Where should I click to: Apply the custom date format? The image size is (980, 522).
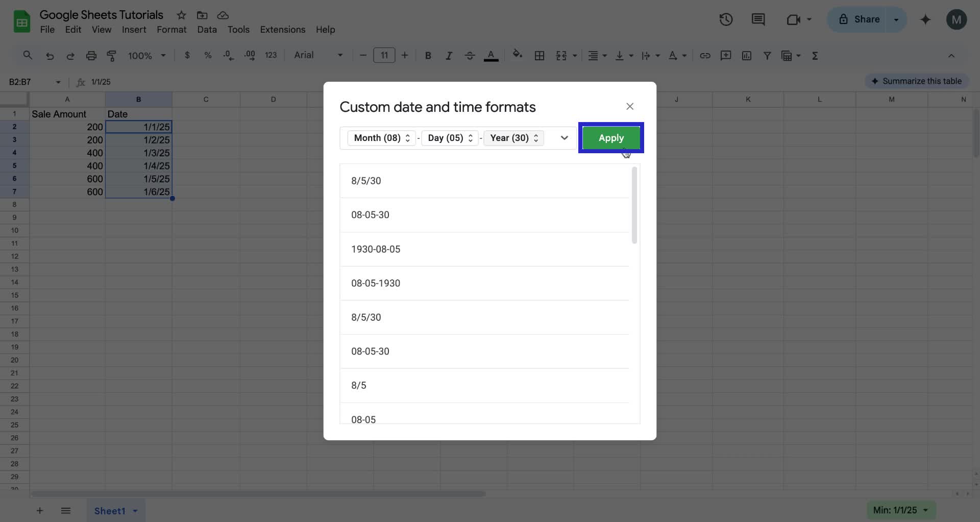click(x=610, y=138)
